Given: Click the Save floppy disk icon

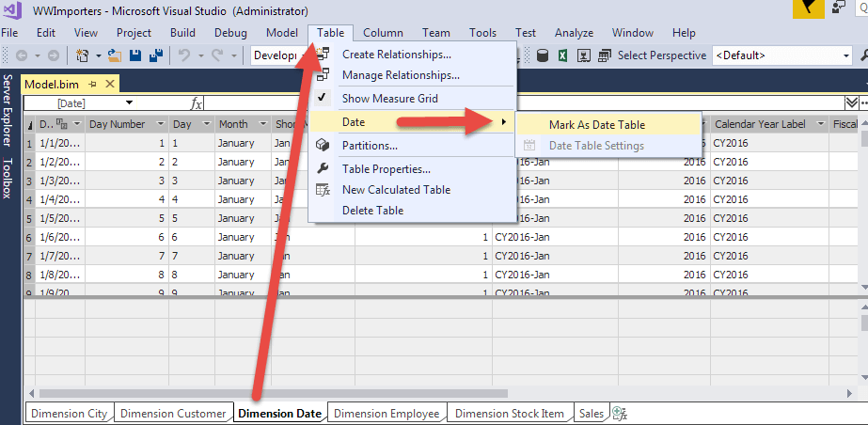Looking at the screenshot, I should [135, 55].
